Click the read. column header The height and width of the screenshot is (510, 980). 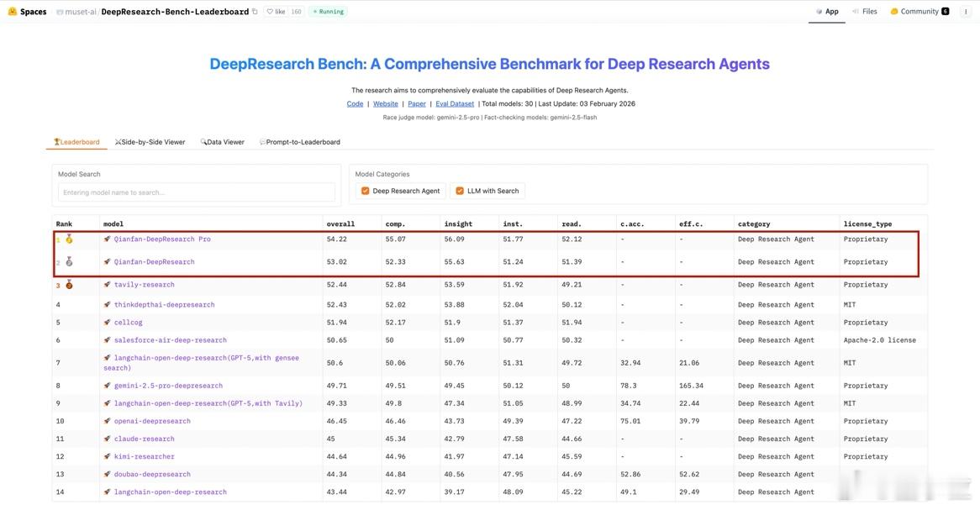tap(572, 223)
